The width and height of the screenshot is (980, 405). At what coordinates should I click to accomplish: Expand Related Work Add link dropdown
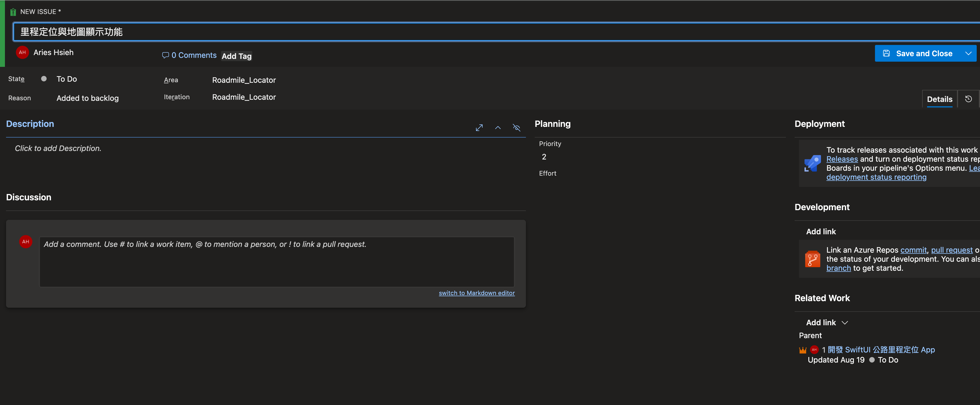coord(845,323)
